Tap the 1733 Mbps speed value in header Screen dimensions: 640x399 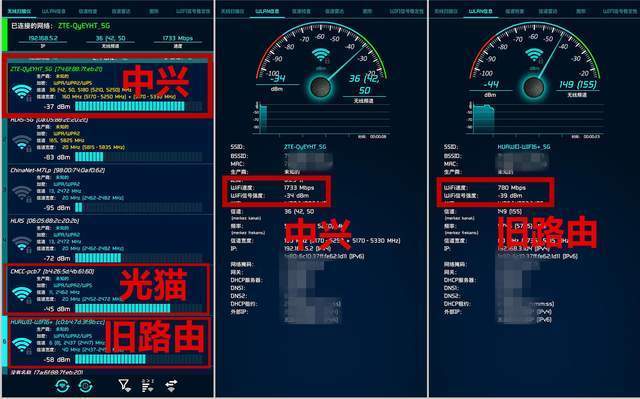[x=178, y=38]
